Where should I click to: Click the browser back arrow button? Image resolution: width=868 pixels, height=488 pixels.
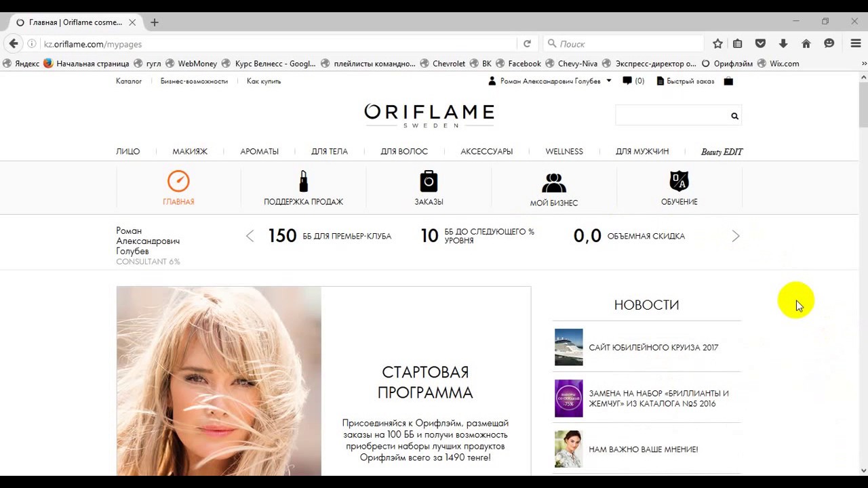click(14, 43)
